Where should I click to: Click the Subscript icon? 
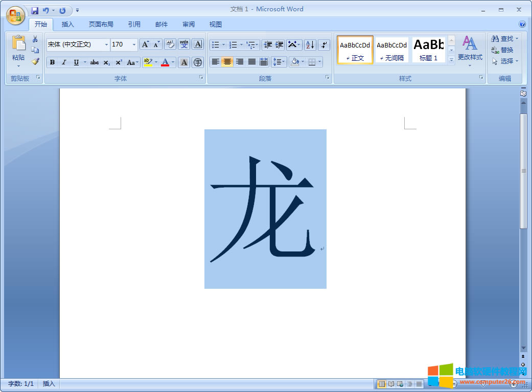(106, 62)
